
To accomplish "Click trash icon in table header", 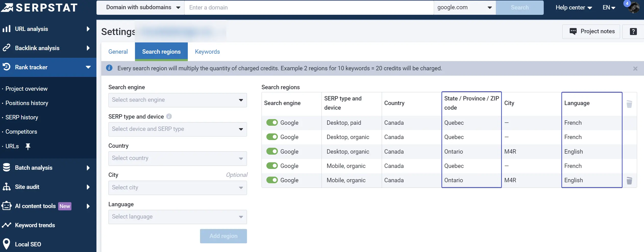I will pyautogui.click(x=629, y=104).
